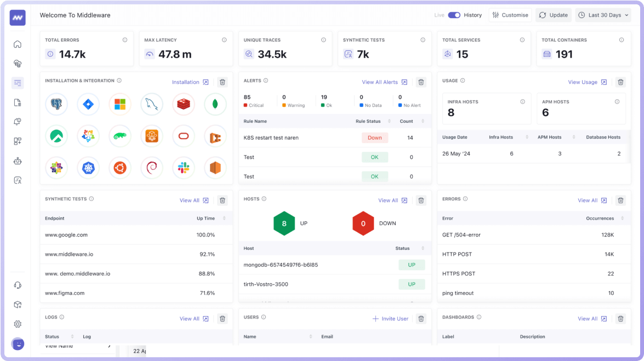Sort synthetic tests by Up Time
The image size is (644, 361).
coord(224,219)
